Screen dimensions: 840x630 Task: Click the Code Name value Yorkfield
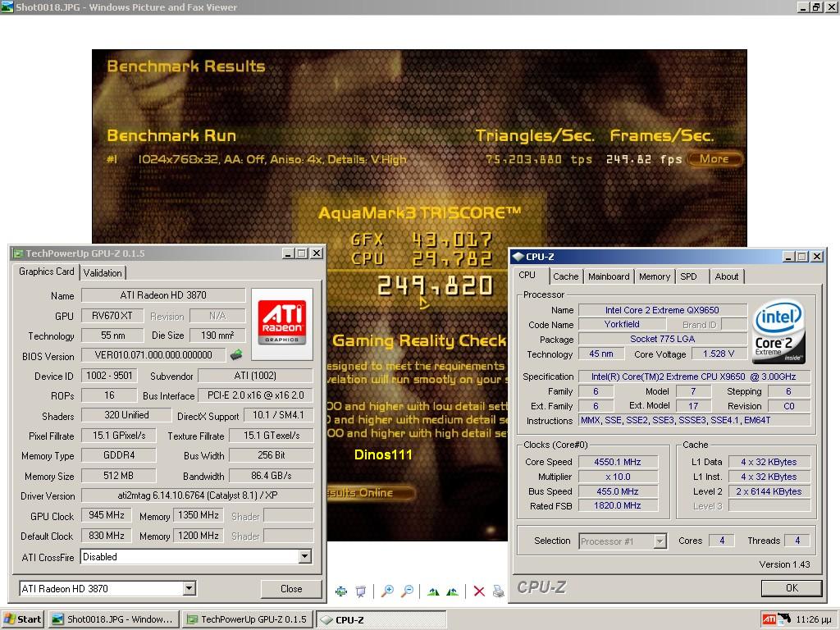(622, 324)
